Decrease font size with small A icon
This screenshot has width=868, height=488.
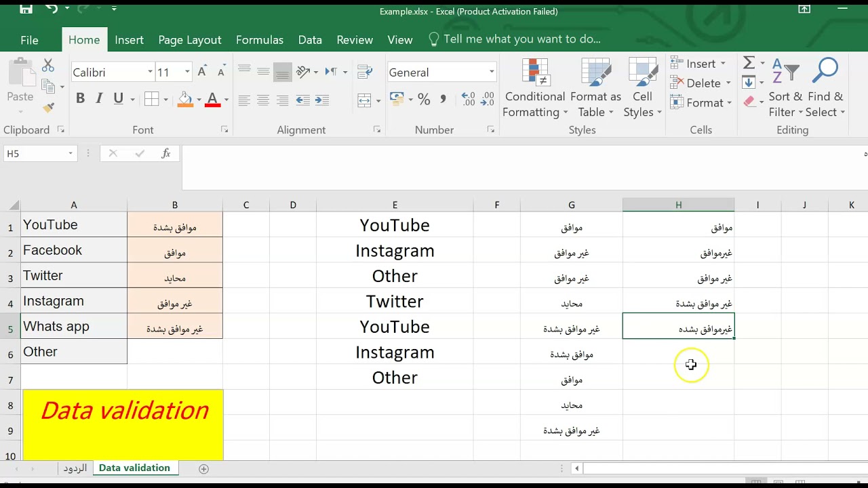(x=221, y=72)
